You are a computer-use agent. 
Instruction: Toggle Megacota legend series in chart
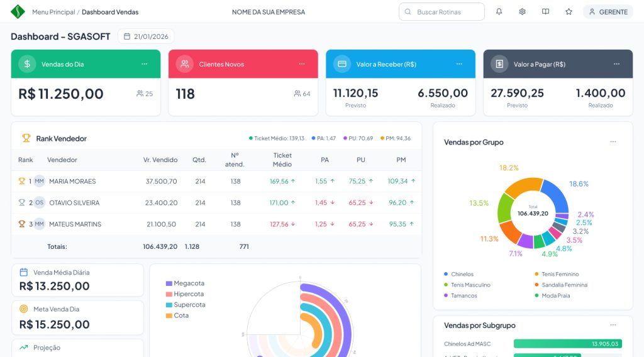[x=185, y=283]
